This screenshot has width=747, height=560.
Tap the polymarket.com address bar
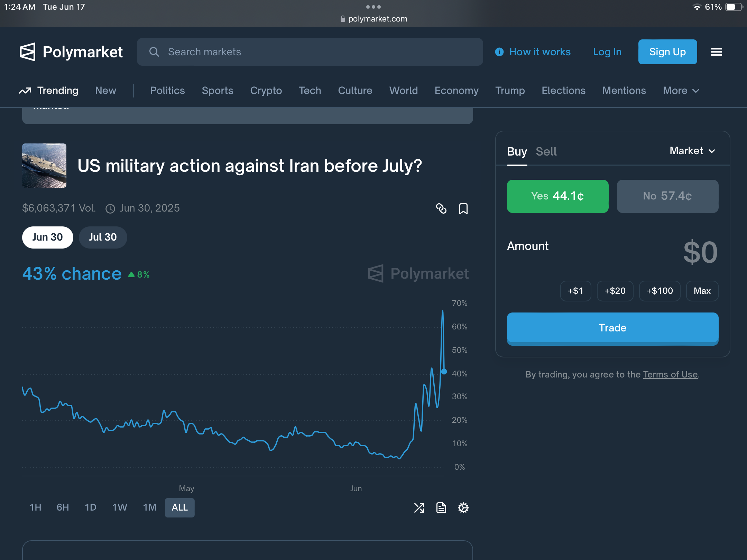point(373,19)
